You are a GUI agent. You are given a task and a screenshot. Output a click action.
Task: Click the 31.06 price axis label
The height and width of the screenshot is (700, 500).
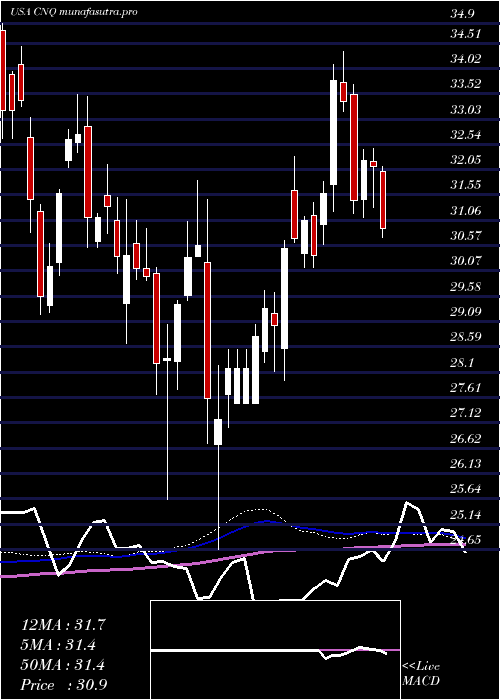coord(466,210)
